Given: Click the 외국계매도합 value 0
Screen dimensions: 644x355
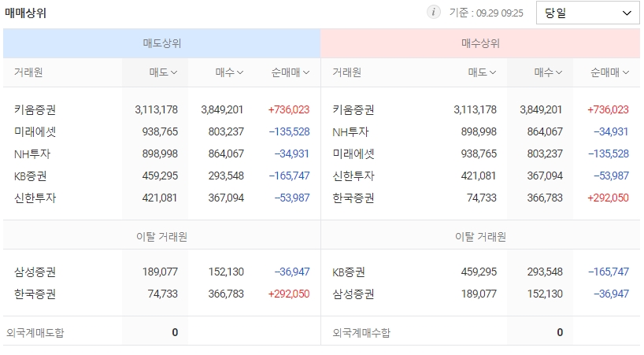Looking at the screenshot, I should pos(175,332).
